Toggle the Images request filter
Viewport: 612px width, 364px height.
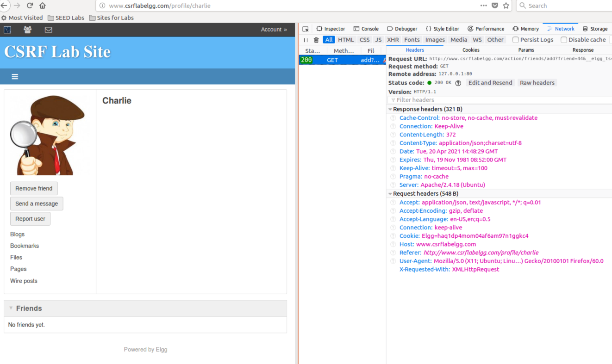pyautogui.click(x=435, y=40)
